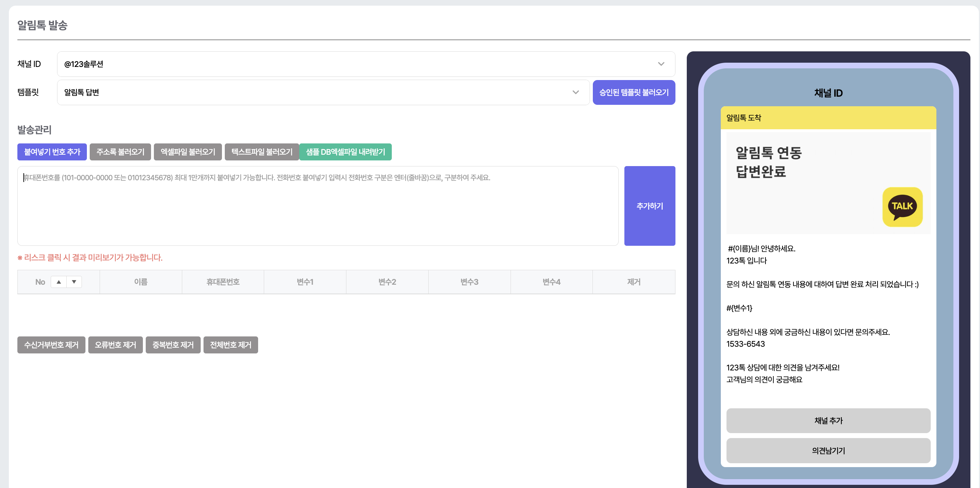Select the 붙여넣기 번호 추가 tab
The height and width of the screenshot is (488, 980).
click(x=52, y=152)
